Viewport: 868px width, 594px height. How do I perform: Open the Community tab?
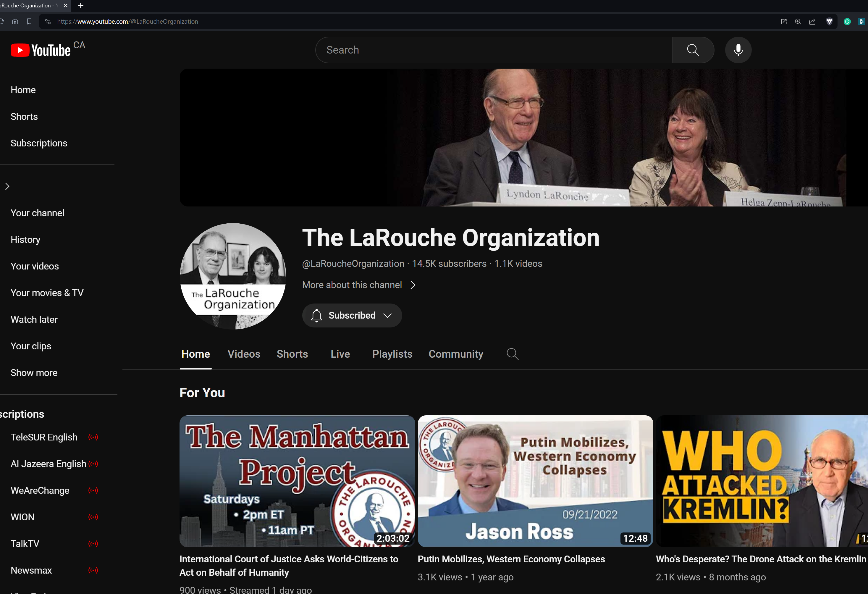(456, 354)
